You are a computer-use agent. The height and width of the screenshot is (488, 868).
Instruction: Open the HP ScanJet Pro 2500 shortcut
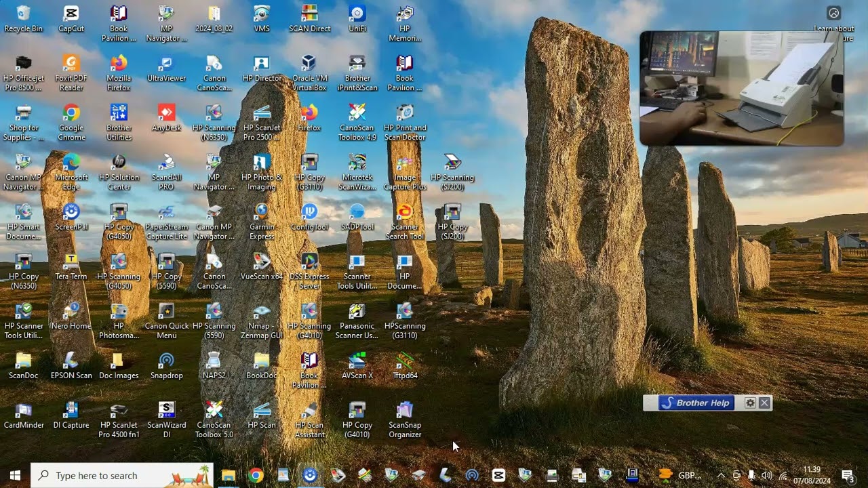(x=262, y=123)
